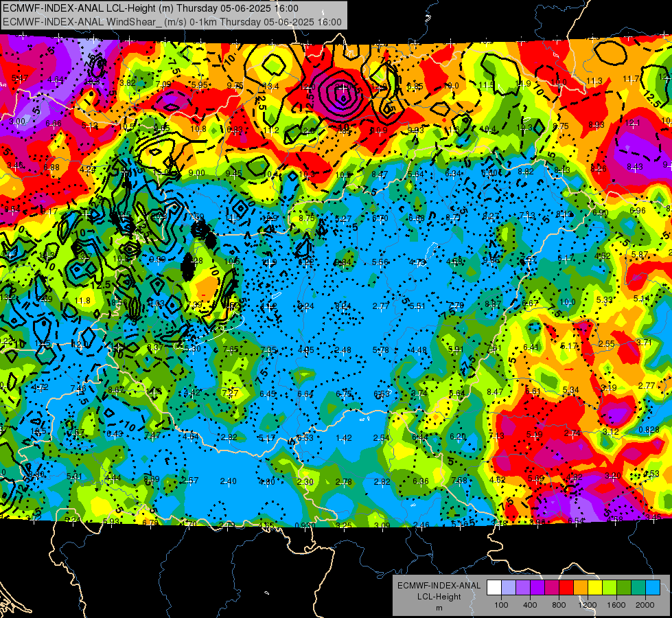Click the legend title 'ECMWF-INDEX-ANAL'
The width and height of the screenshot is (672, 618).
point(439,586)
